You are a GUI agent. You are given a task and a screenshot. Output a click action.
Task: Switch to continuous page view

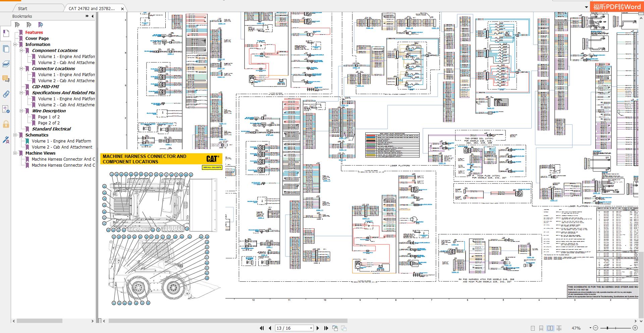[x=541, y=328]
